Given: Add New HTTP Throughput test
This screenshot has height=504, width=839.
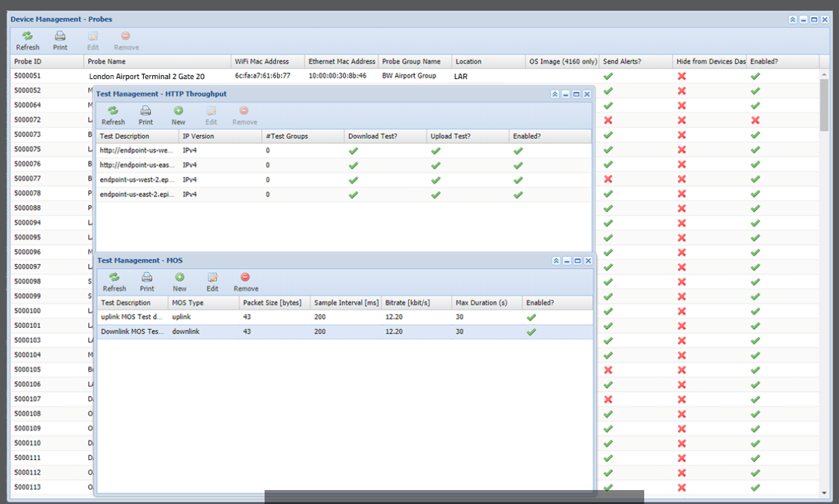Looking at the screenshot, I should coord(178,111).
